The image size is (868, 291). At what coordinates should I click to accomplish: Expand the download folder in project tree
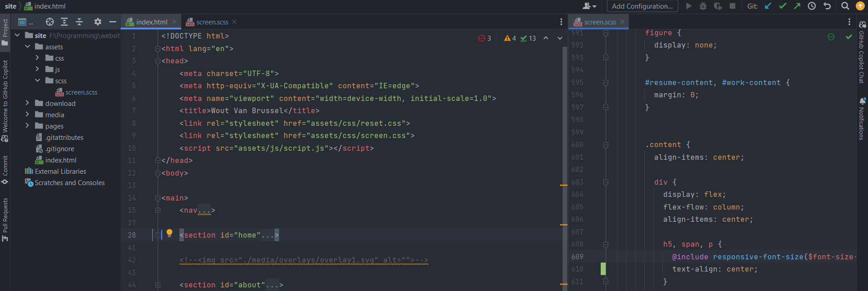point(27,103)
